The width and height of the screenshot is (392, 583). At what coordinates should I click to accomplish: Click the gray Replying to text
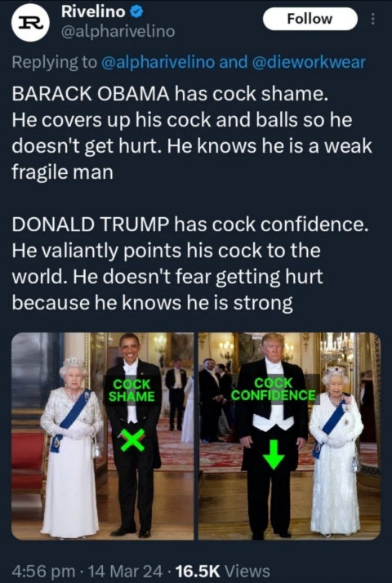click(x=54, y=62)
